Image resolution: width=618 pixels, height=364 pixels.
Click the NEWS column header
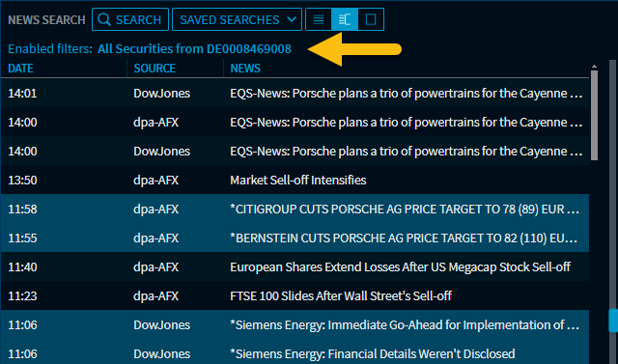(x=245, y=69)
